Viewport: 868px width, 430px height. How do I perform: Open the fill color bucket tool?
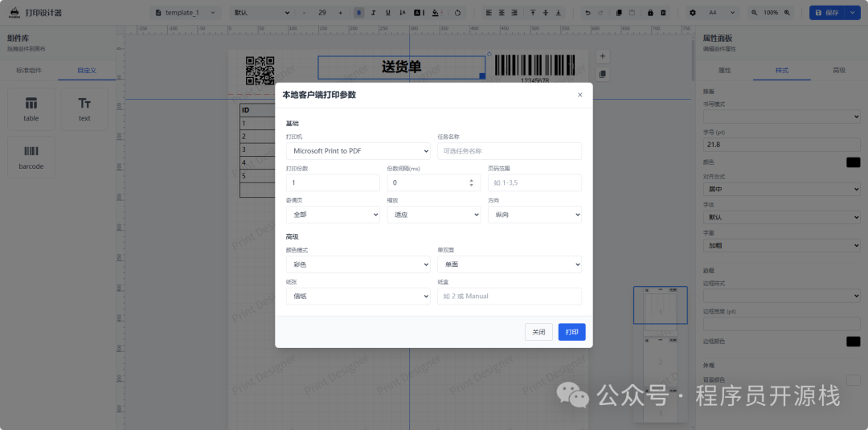point(436,12)
